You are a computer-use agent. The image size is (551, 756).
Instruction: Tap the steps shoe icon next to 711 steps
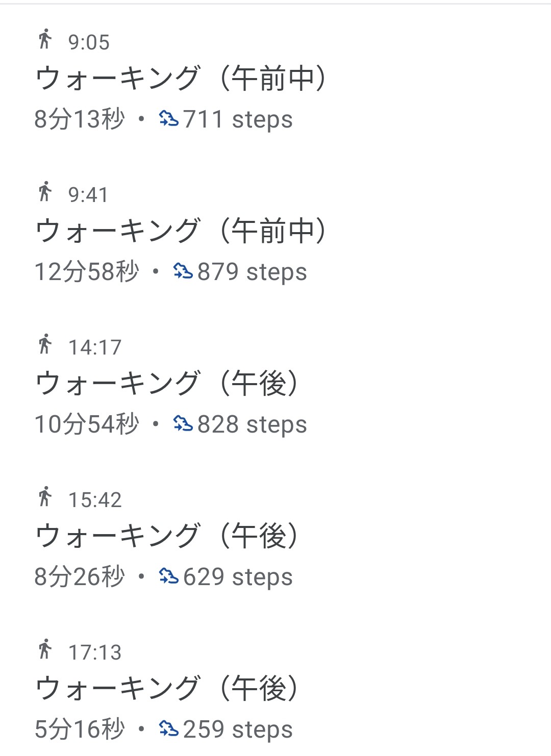[169, 119]
